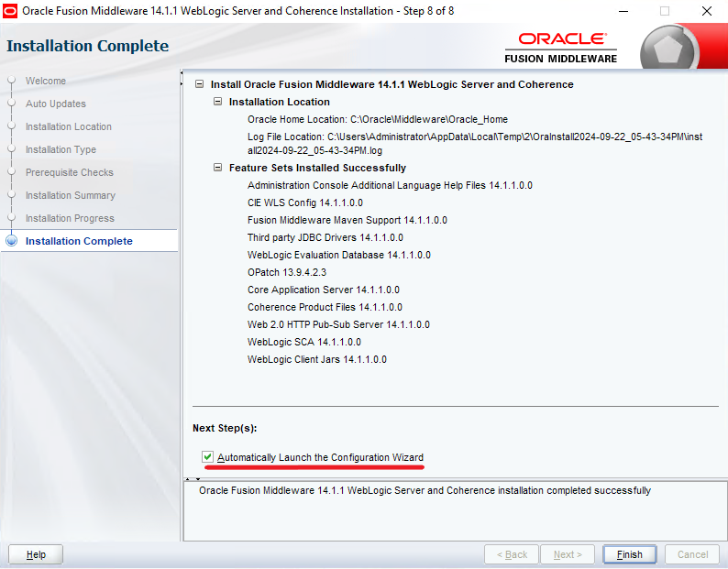The image size is (728, 569).
Task: Select WebLogic SCA 14.1.1.0.0 row
Action: (x=304, y=342)
